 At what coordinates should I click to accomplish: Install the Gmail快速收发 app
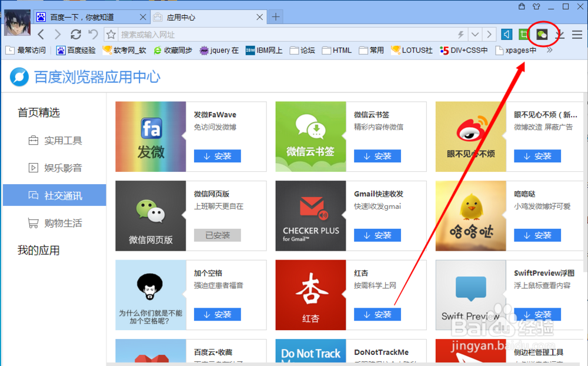[377, 235]
